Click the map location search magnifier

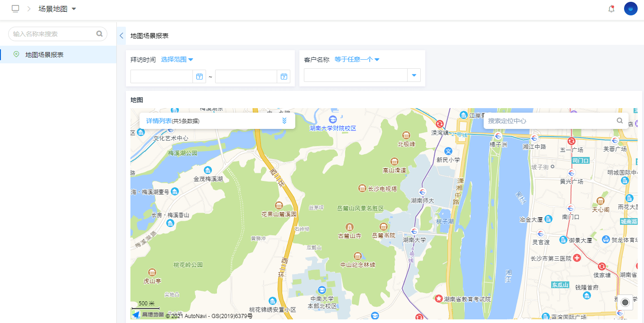coord(620,121)
